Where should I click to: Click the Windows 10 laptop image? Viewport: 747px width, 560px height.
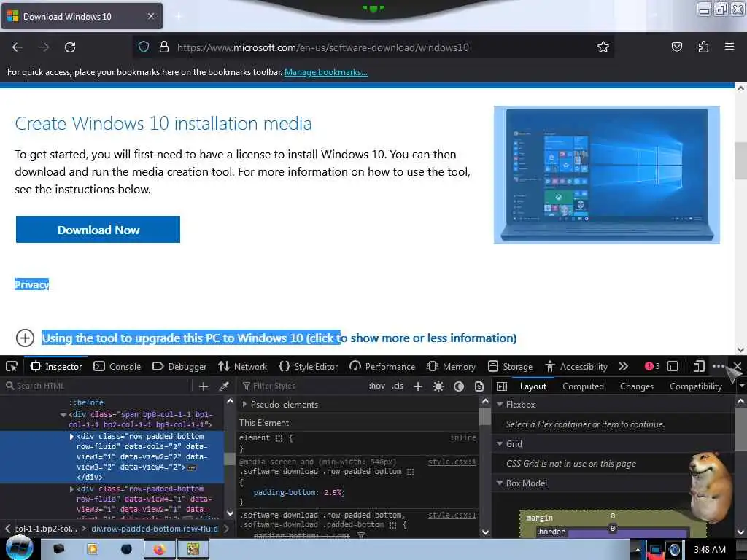[606, 175]
